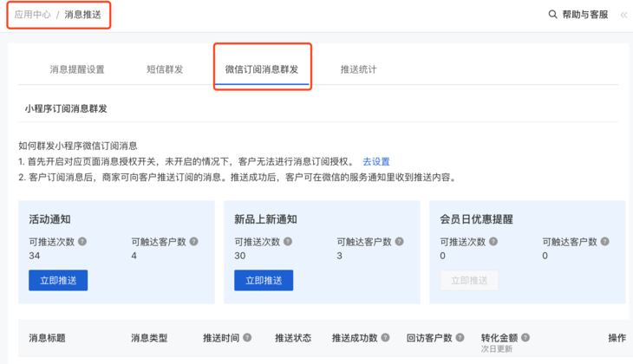Viewport: 633px width, 364px height.
Task: Select the 微信订阅消息群发 tab
Action: click(x=262, y=69)
